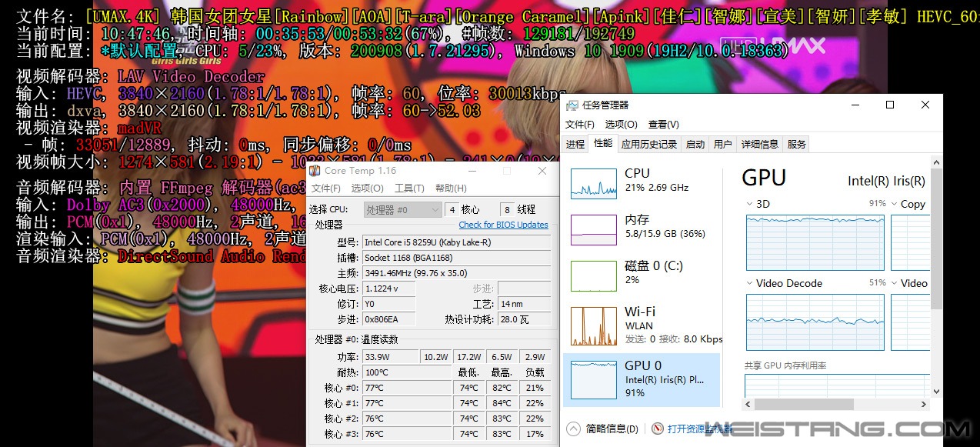Image resolution: width=980 pixels, height=447 pixels.
Task: Click the Check for BIOS Updates link
Action: (x=503, y=225)
